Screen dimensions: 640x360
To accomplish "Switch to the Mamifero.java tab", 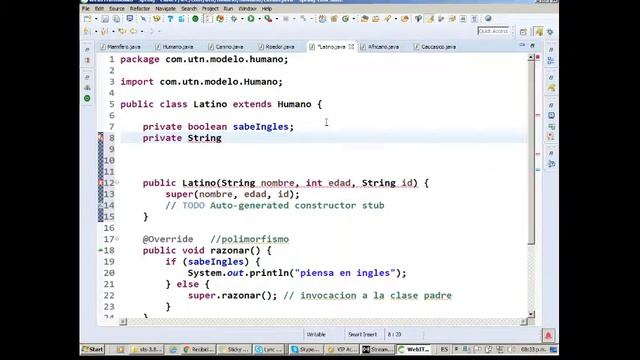I will click(121, 47).
